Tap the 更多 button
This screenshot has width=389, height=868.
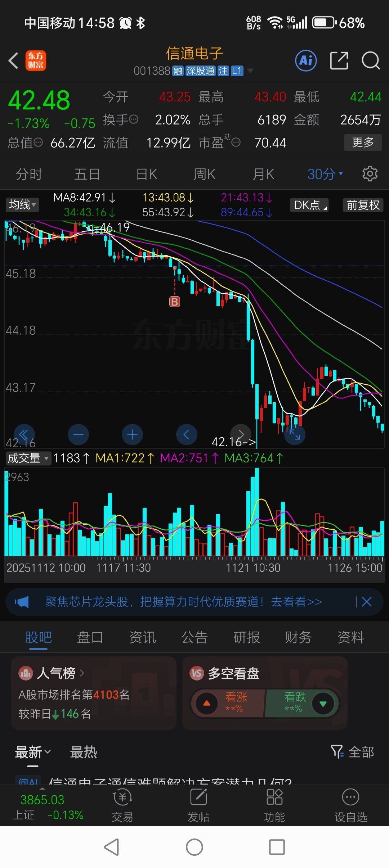(363, 143)
